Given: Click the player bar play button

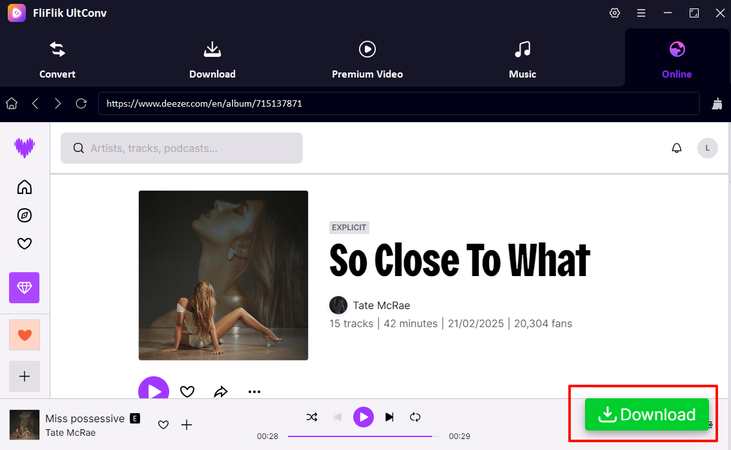Looking at the screenshot, I should coord(364,417).
